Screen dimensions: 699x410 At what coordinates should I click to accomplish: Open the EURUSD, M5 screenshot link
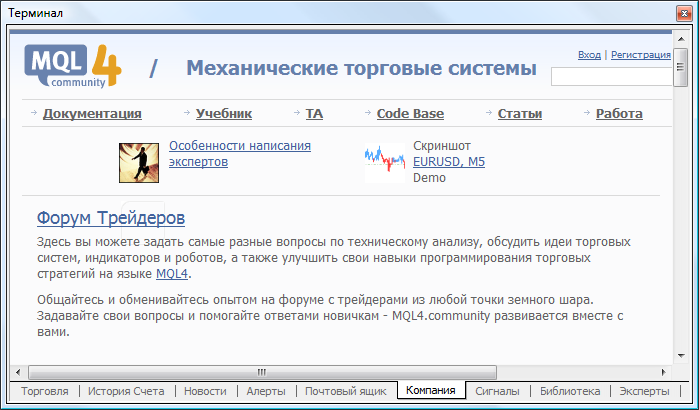449,162
